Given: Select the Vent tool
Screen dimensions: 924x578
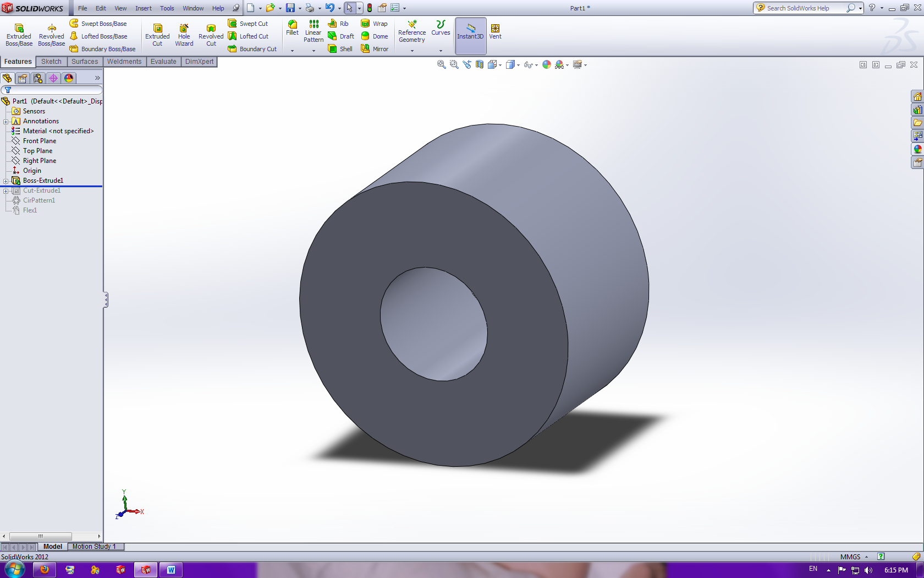Looking at the screenshot, I should coord(495,32).
